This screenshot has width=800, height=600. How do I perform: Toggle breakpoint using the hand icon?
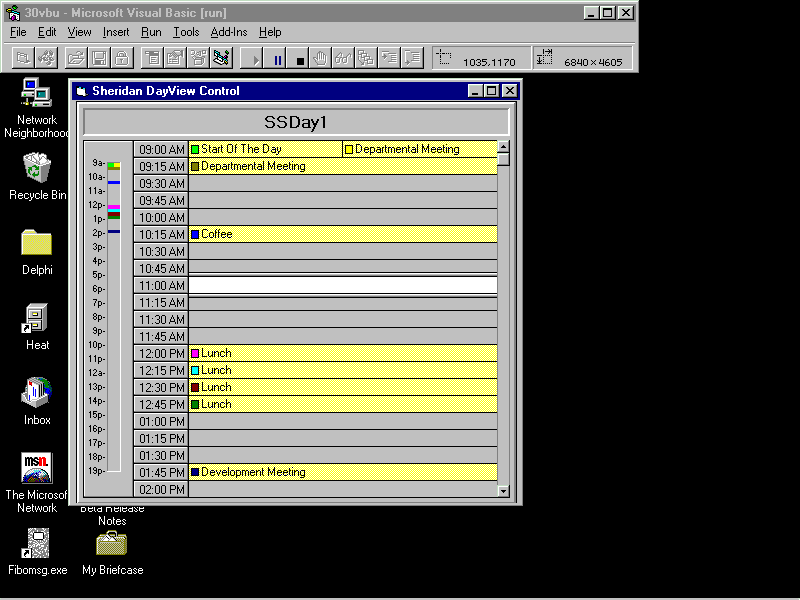tap(321, 58)
